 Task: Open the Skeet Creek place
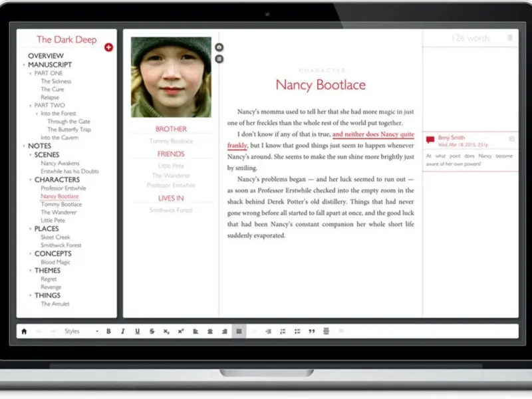(x=55, y=237)
